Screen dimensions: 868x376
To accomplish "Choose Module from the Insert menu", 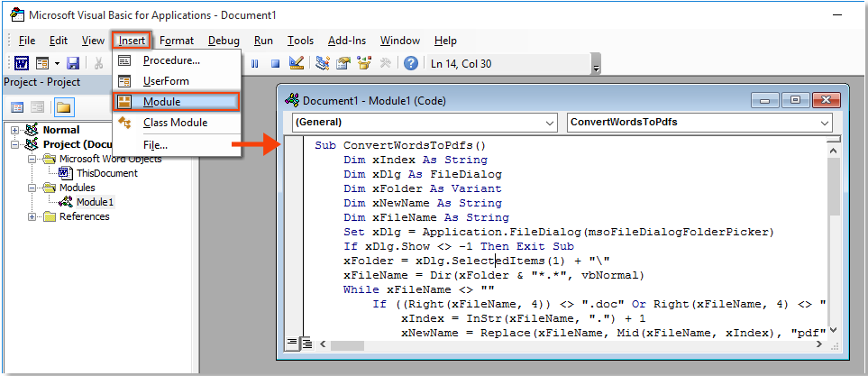I will pos(161,102).
